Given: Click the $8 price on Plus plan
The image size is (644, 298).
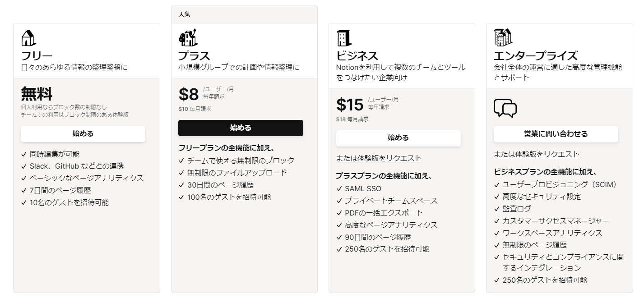Looking at the screenshot, I should click(x=189, y=95).
